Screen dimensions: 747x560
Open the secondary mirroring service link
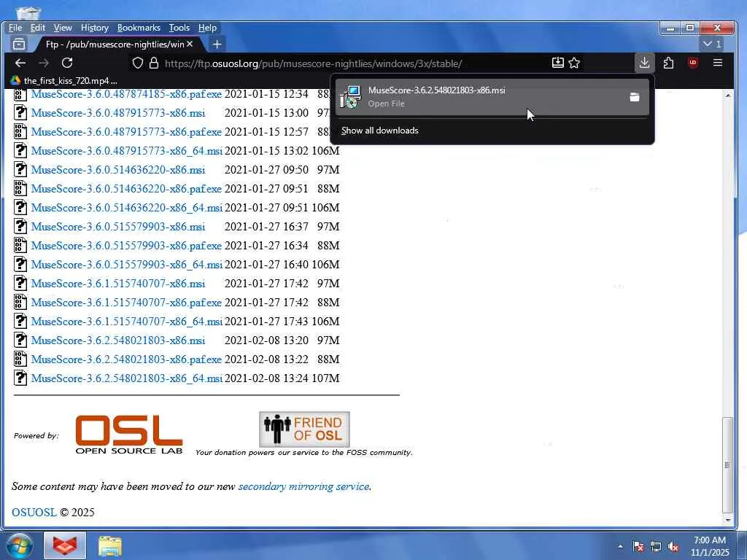[303, 486]
